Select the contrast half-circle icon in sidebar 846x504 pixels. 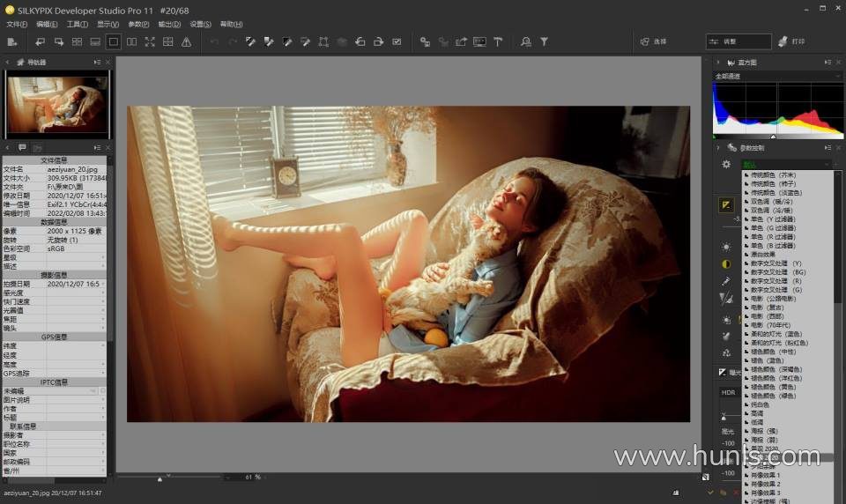click(726, 263)
